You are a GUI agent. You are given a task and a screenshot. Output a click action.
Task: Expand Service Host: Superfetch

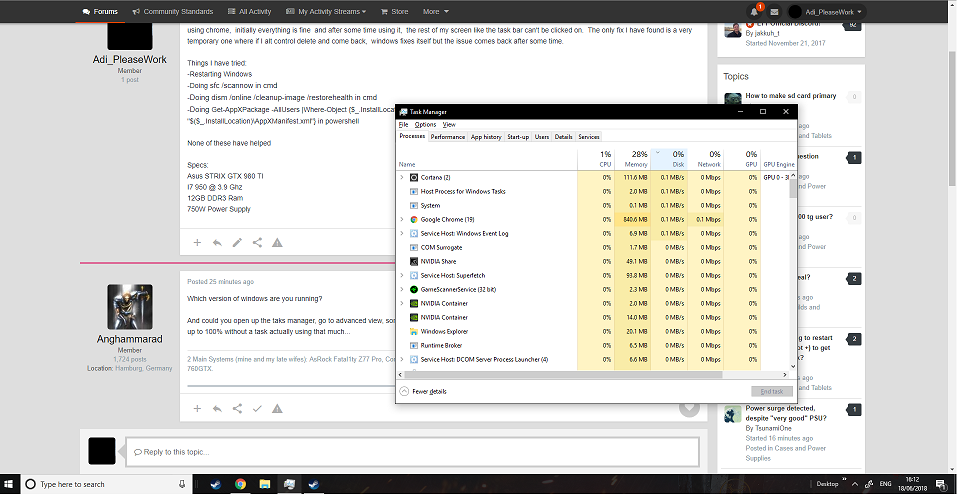point(402,276)
